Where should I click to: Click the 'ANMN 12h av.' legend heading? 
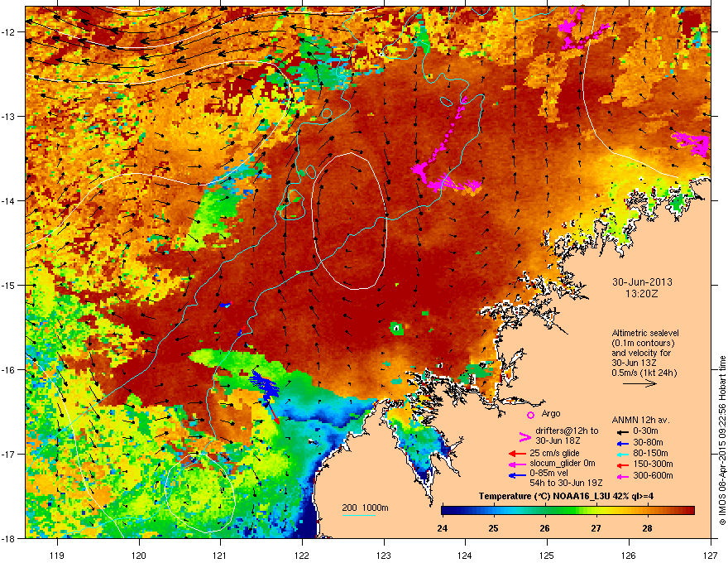point(640,421)
